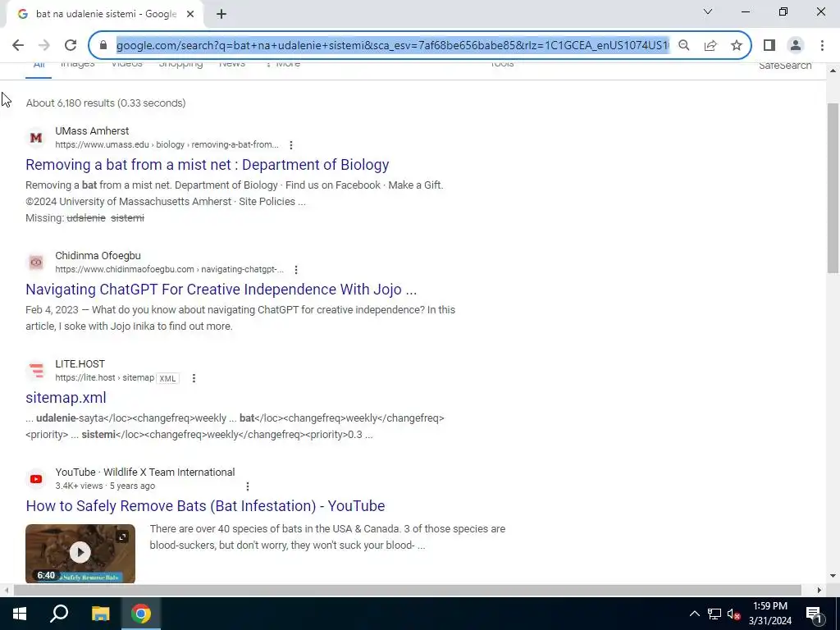Viewport: 840px width, 630px height.
Task: Click the UMass Amherst site name
Action: click(92, 130)
